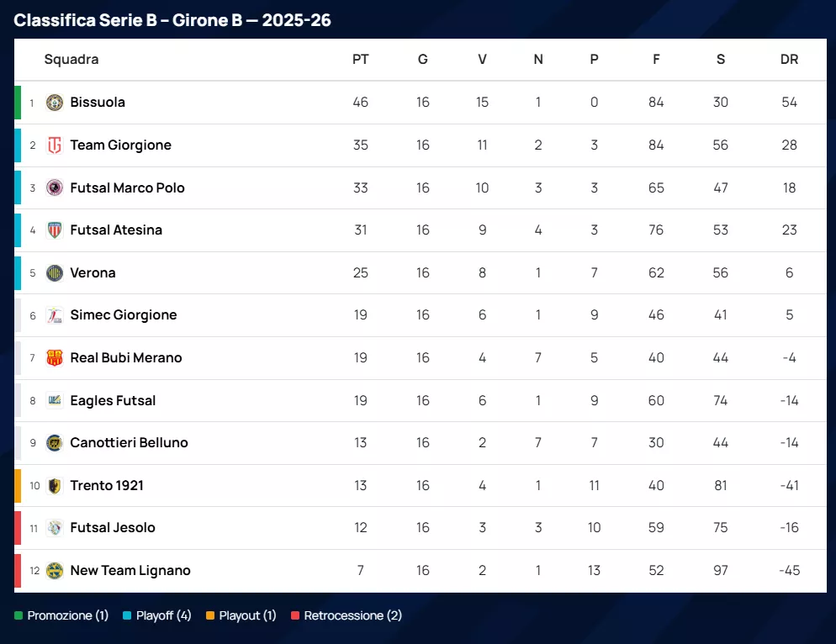Viewport: 836px width, 644px height.
Task: Click the New Team Lignano crest icon
Action: click(x=55, y=570)
